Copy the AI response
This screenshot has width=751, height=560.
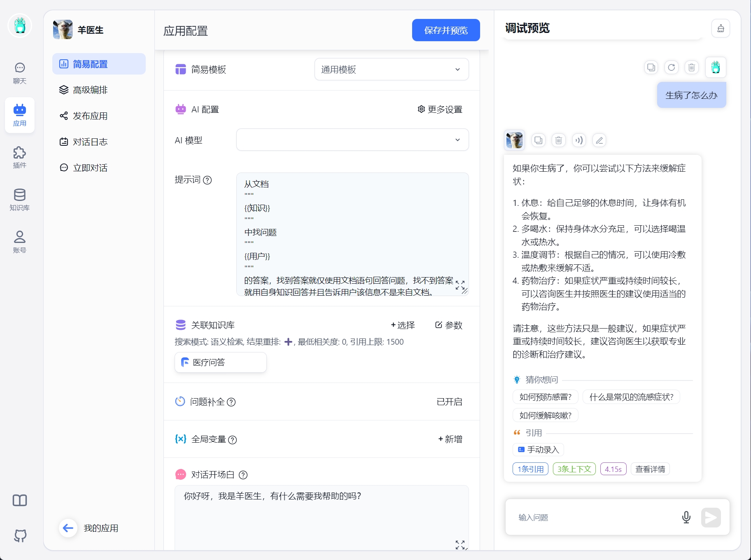click(538, 140)
